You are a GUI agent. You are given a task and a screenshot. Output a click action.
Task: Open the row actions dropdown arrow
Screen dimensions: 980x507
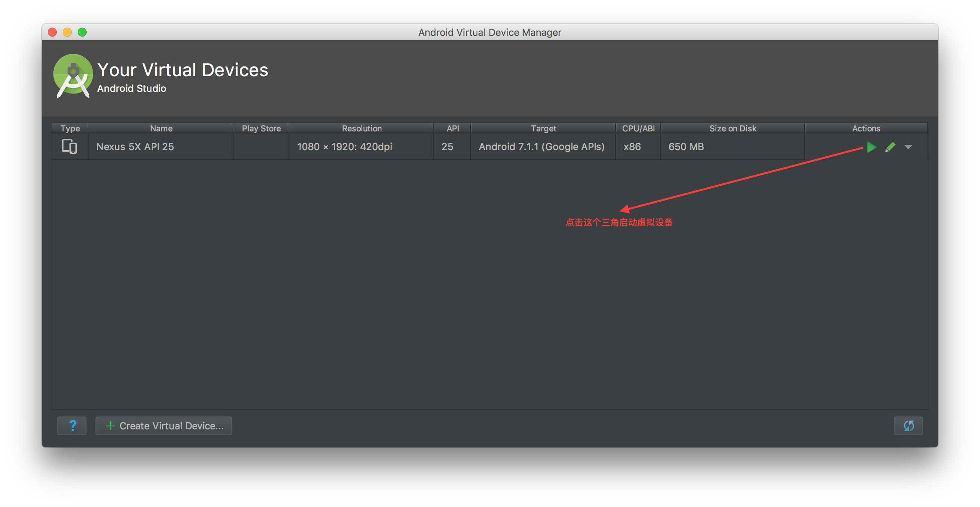point(908,147)
